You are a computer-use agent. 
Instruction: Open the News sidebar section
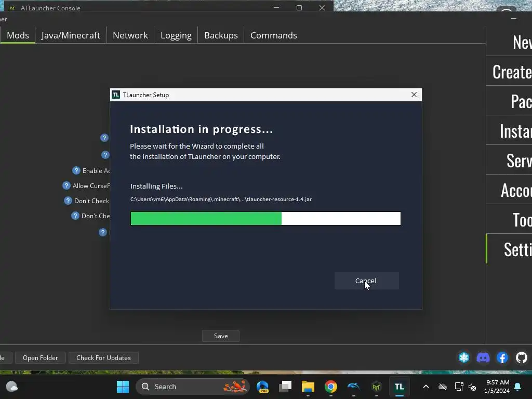(509, 42)
